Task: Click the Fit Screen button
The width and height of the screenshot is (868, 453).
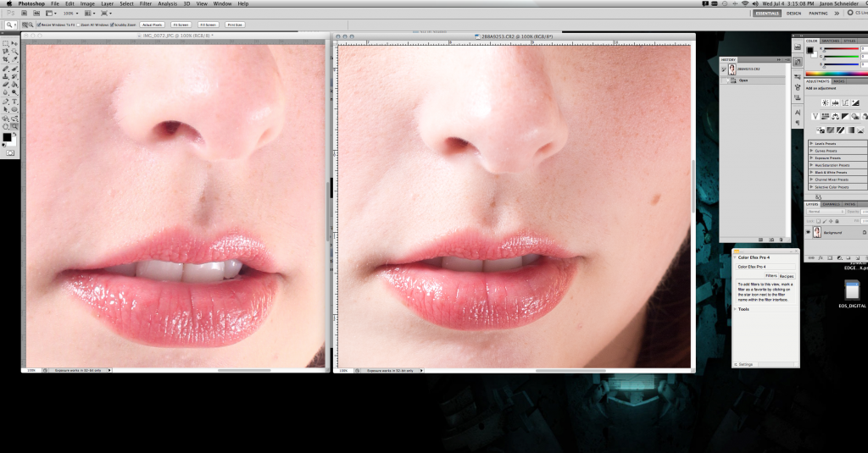Action: [181, 25]
